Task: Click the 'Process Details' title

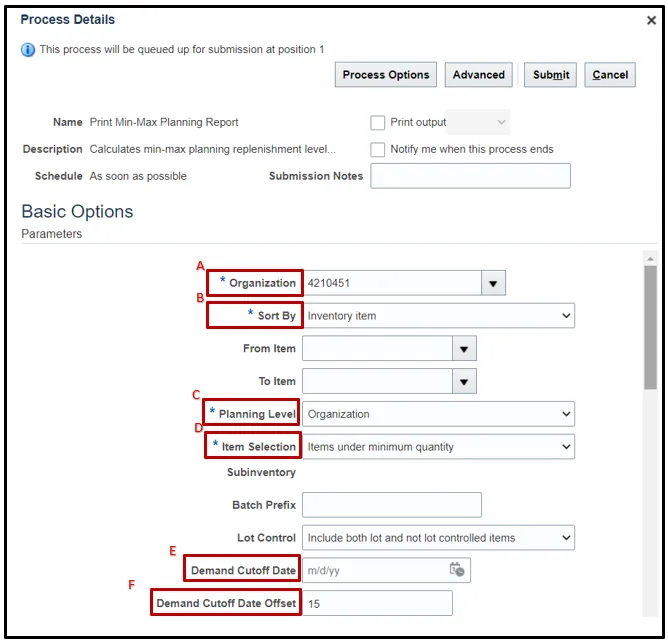Action: click(x=68, y=20)
